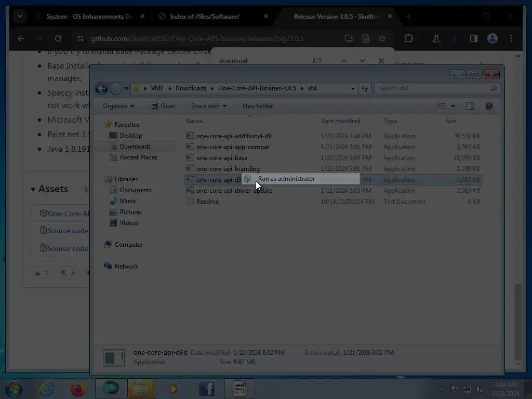This screenshot has height=399, width=532.
Task: Open browser profile avatar
Action: [493, 38]
